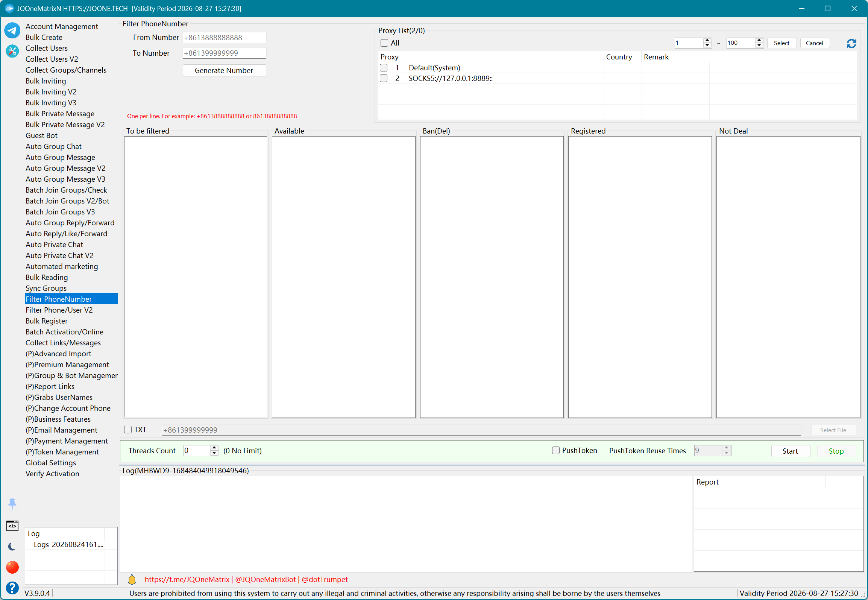Click the green Stop button
The image size is (868, 600).
[836, 451]
